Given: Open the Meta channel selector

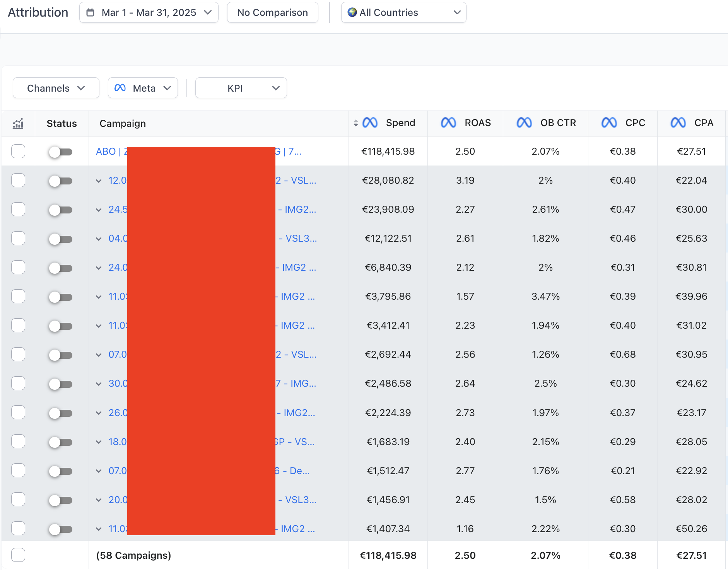Looking at the screenshot, I should coord(143,88).
